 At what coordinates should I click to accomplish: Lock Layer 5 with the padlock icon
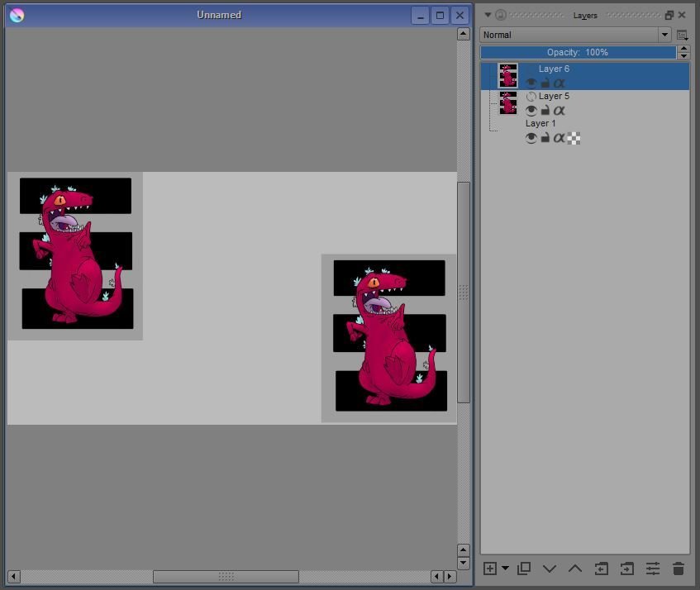[545, 110]
